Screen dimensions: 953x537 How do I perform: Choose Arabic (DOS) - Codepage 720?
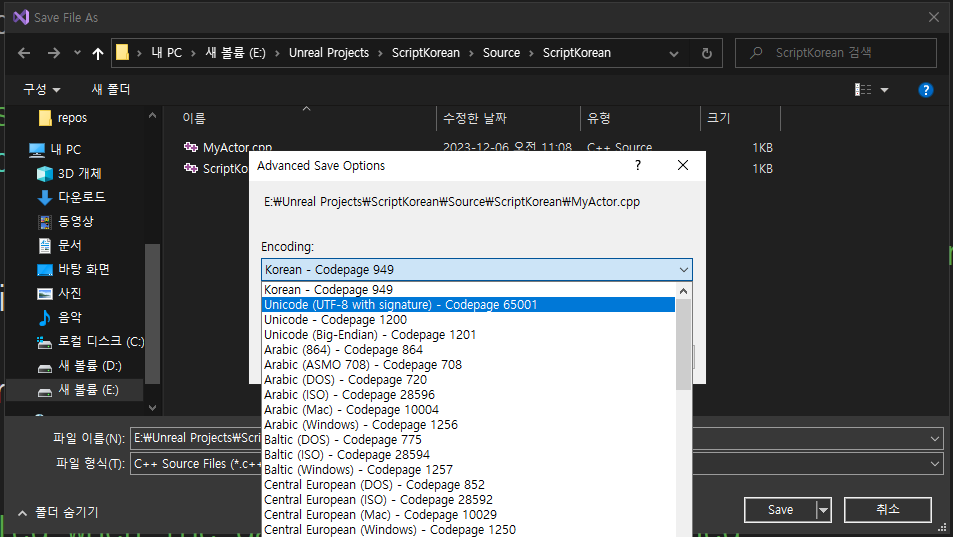(469, 380)
